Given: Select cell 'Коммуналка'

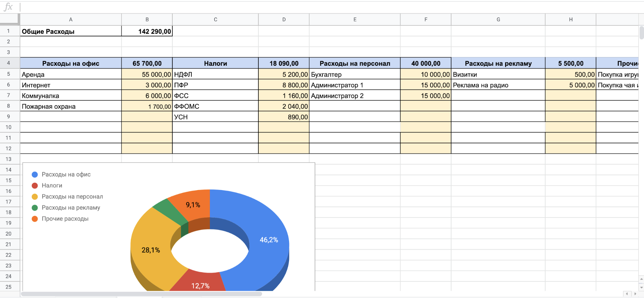Looking at the screenshot, I should click(71, 95).
